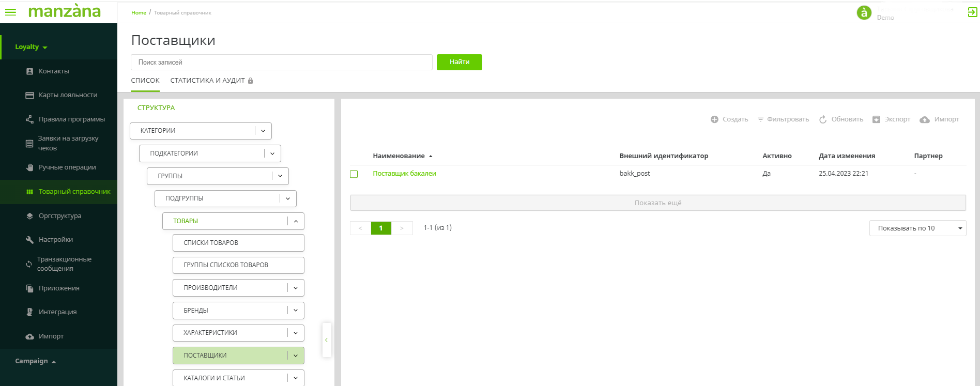
Task: Open Карты лояльности in the sidebar
Action: click(68, 95)
